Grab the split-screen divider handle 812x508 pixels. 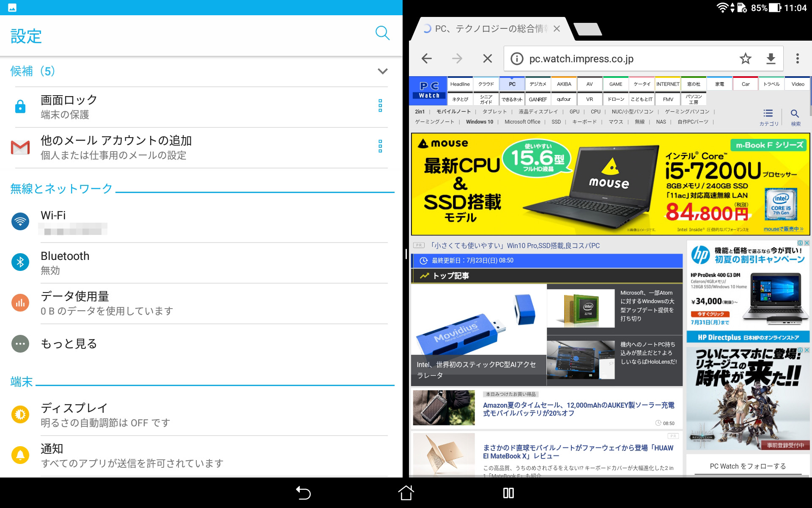pos(406,254)
